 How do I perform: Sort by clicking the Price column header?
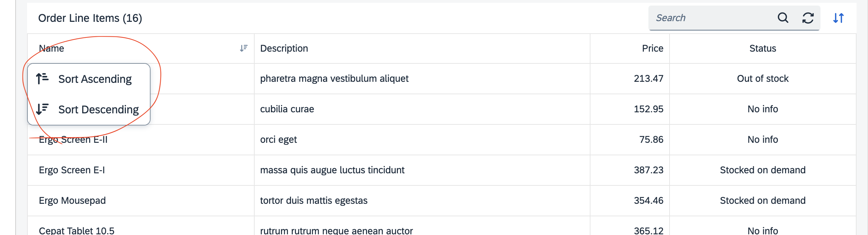click(652, 48)
